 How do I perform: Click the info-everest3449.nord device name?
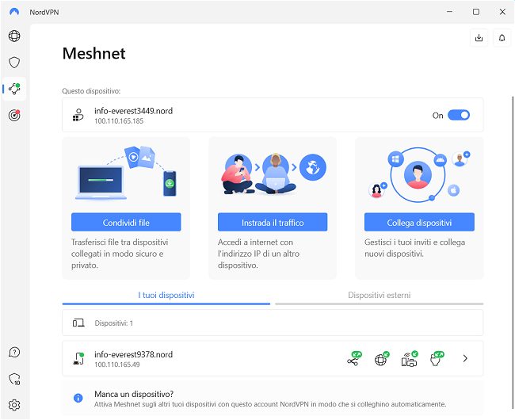133,111
